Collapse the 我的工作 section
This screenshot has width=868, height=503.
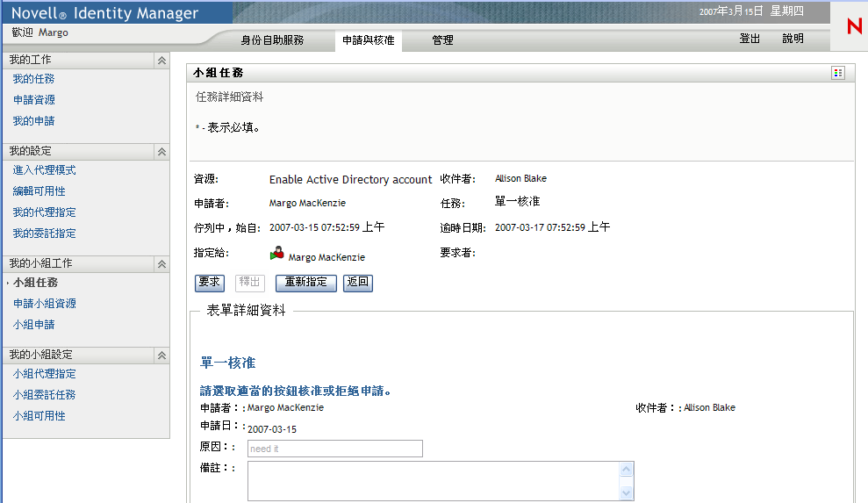[161, 61]
